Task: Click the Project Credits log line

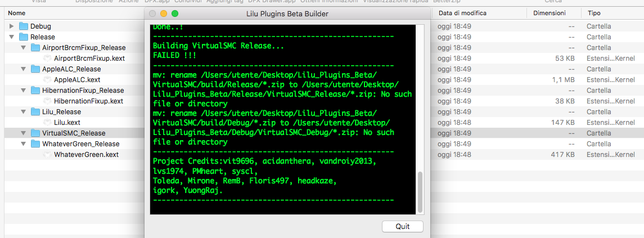Action: [264, 161]
